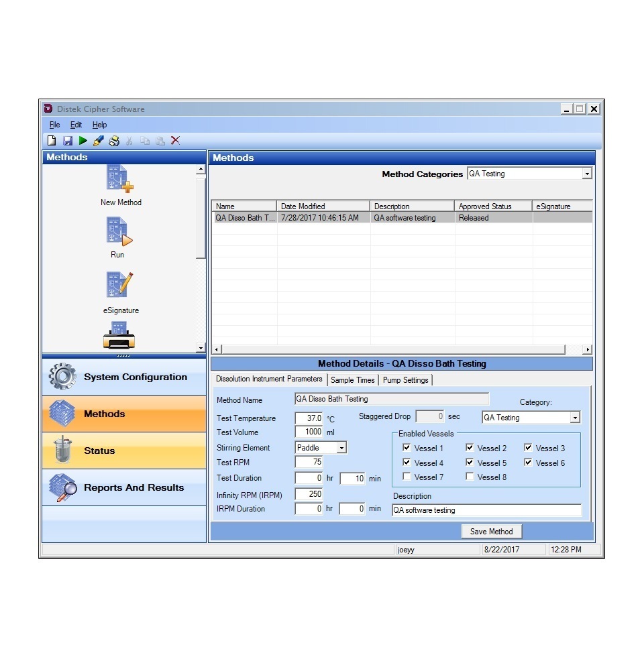Viewport: 644px width, 657px height.
Task: Click the Test RPM input field
Action: [x=309, y=463]
